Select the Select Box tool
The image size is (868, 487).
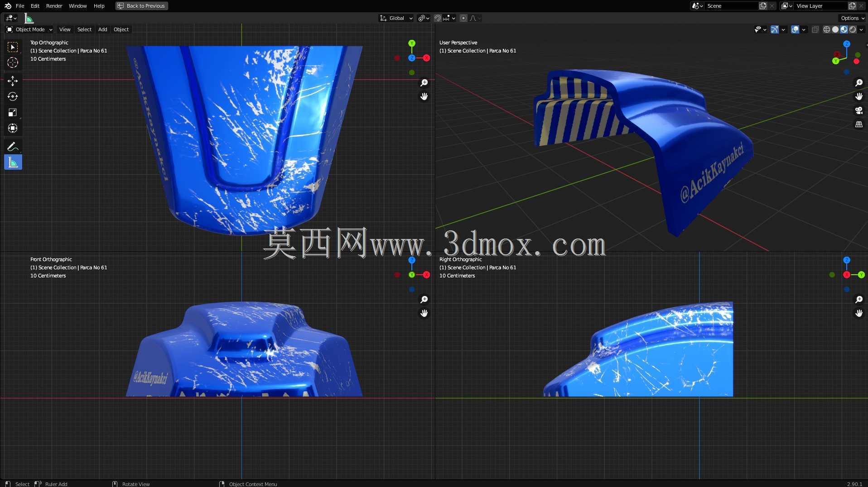pos(13,47)
